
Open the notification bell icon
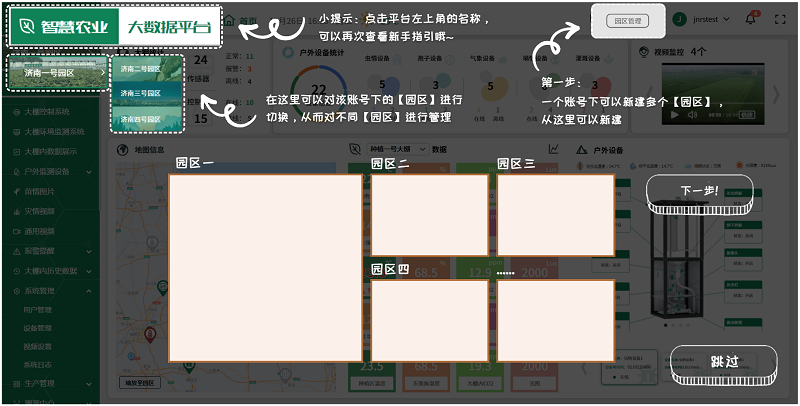click(x=751, y=19)
